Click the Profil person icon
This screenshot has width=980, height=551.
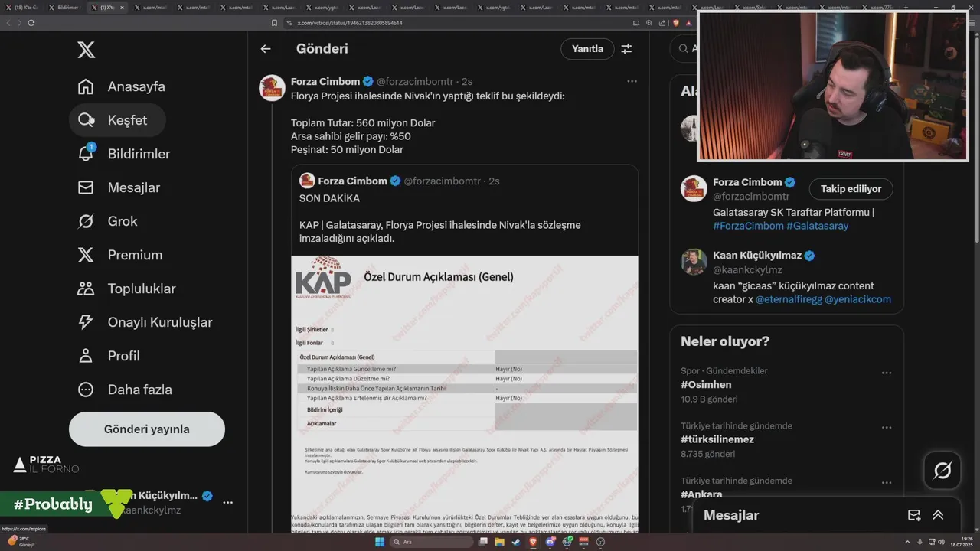click(x=86, y=356)
